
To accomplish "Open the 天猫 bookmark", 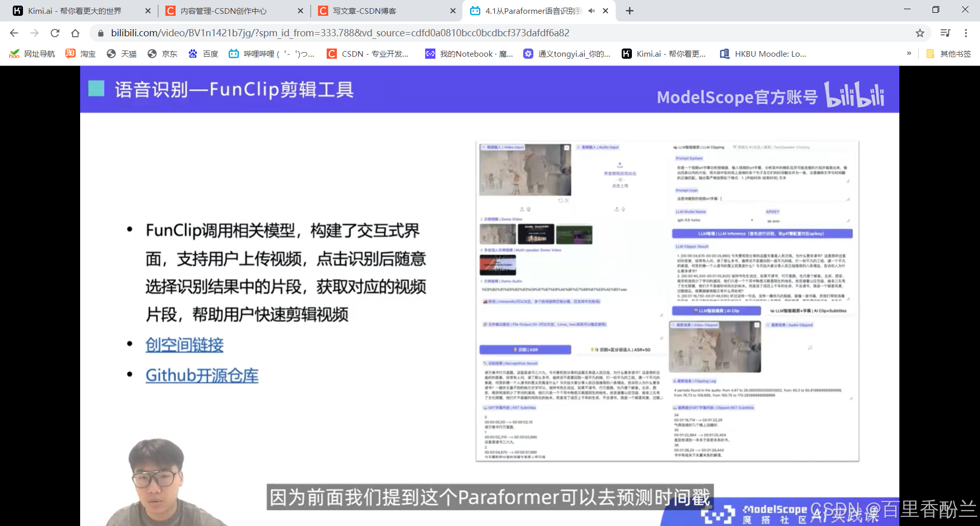I will pyautogui.click(x=121, y=54).
